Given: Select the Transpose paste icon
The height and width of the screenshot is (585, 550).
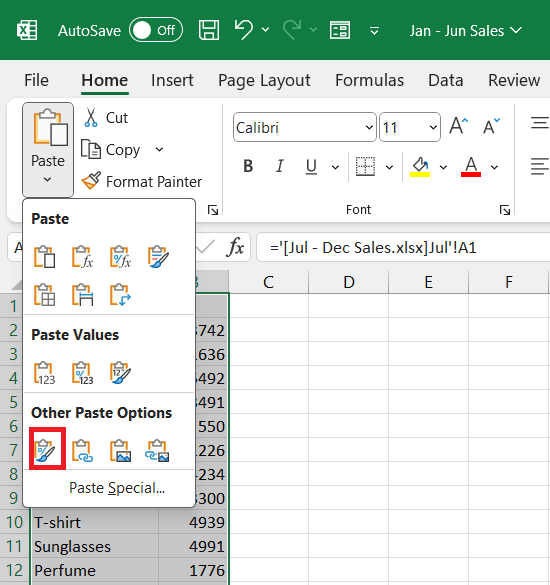Looking at the screenshot, I should click(120, 295).
